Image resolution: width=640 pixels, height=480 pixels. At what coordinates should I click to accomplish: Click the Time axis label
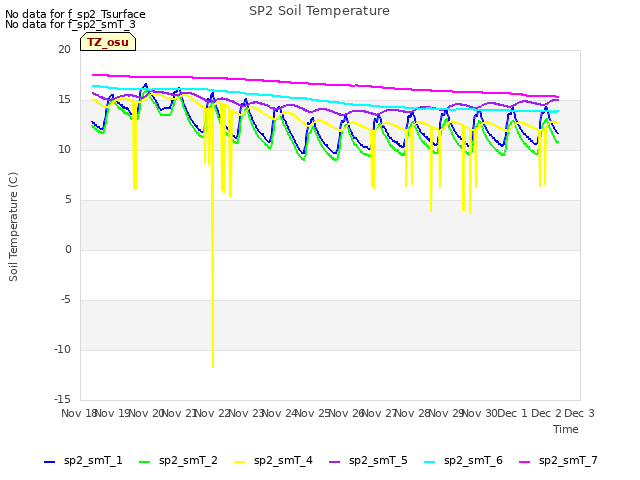coord(566,429)
